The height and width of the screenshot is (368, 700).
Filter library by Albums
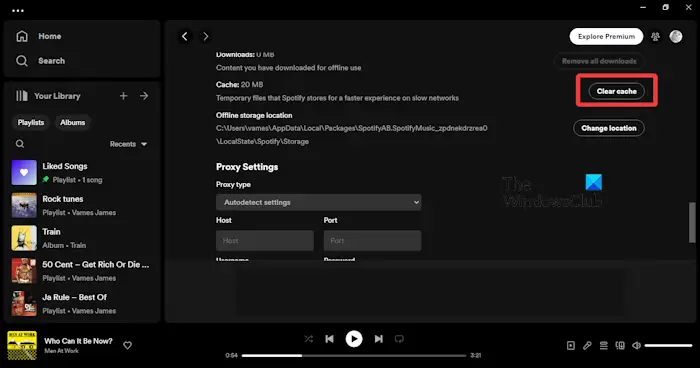pyautogui.click(x=72, y=122)
